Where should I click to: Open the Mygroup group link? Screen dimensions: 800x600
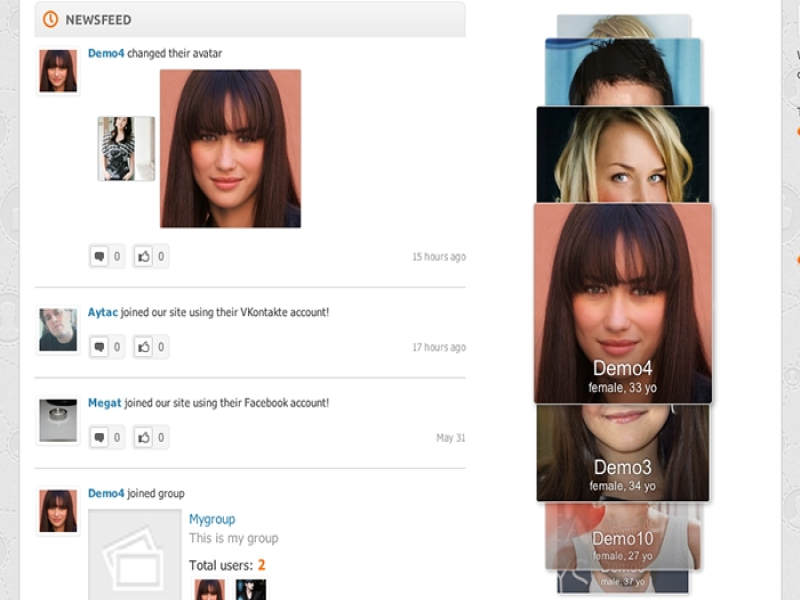[x=212, y=519]
